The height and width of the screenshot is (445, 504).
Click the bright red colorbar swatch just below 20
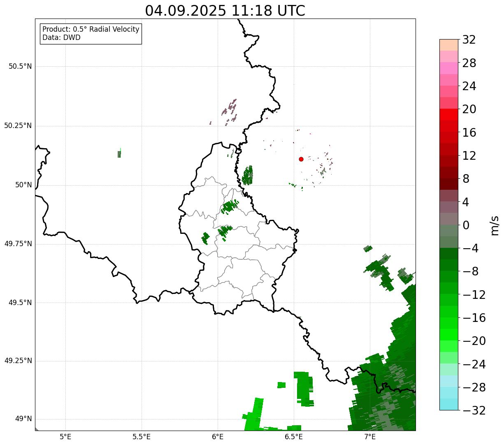pos(448,114)
